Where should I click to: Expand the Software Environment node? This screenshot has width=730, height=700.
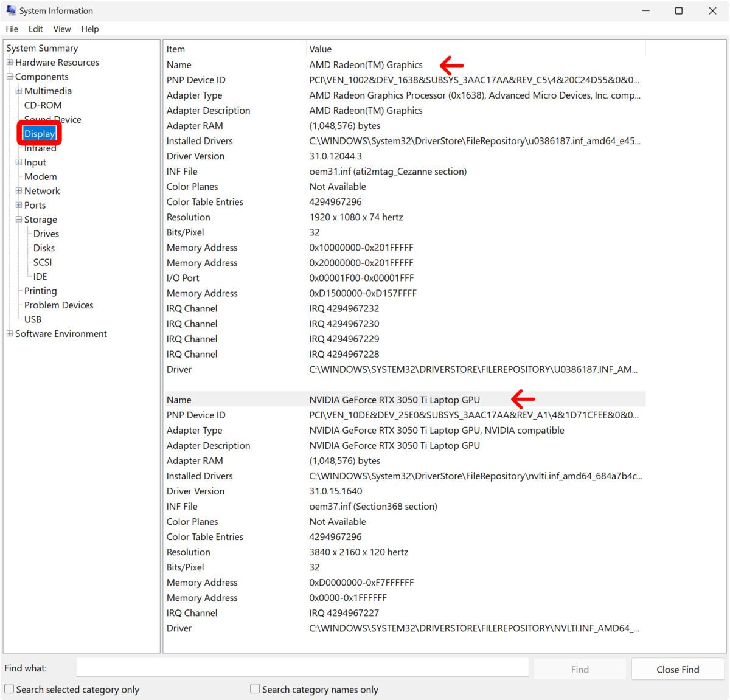point(9,333)
